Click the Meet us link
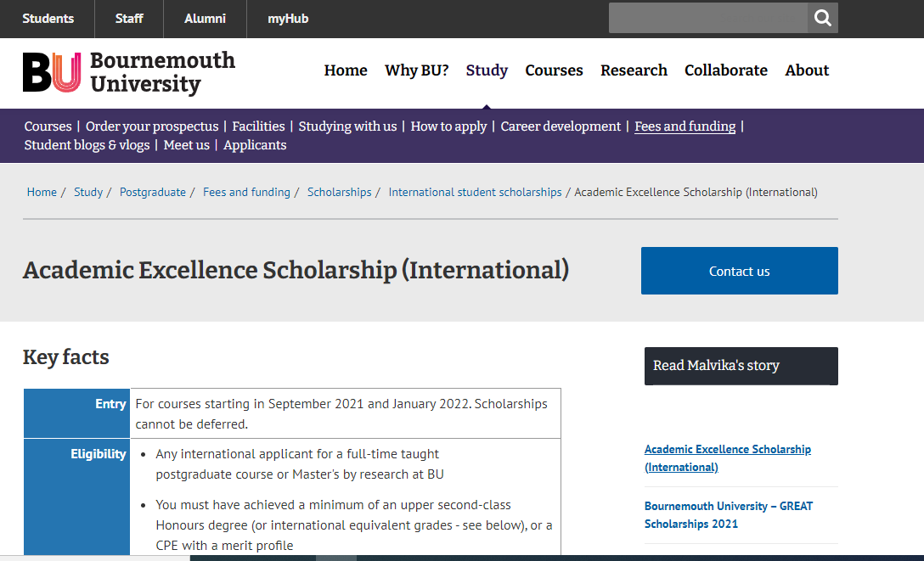This screenshot has width=924, height=561. [186, 145]
